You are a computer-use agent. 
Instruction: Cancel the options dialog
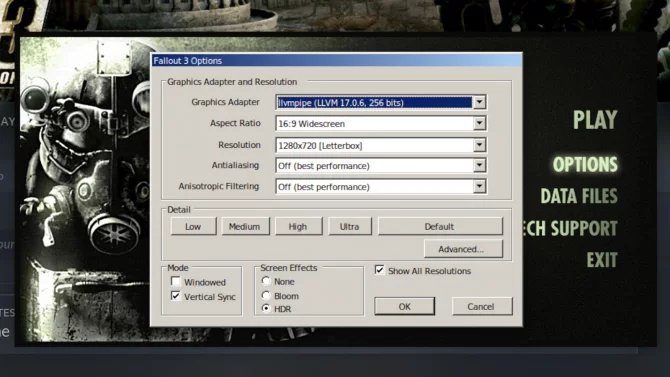click(482, 306)
